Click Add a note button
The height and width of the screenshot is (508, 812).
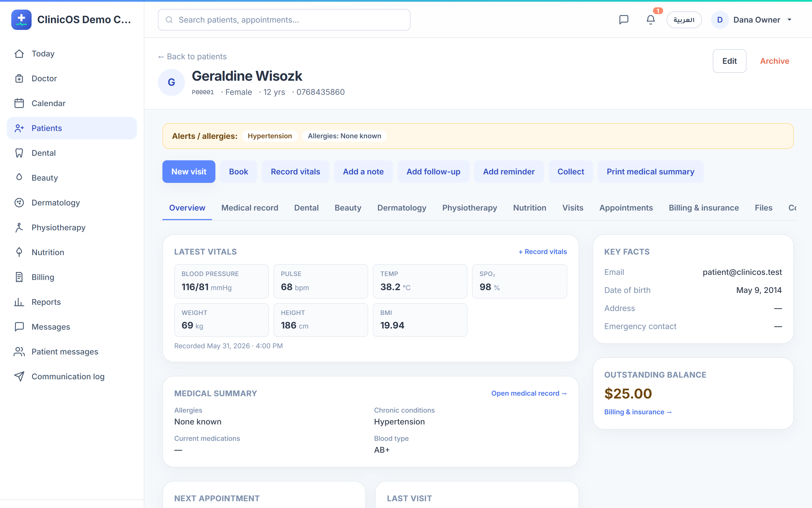tap(363, 172)
